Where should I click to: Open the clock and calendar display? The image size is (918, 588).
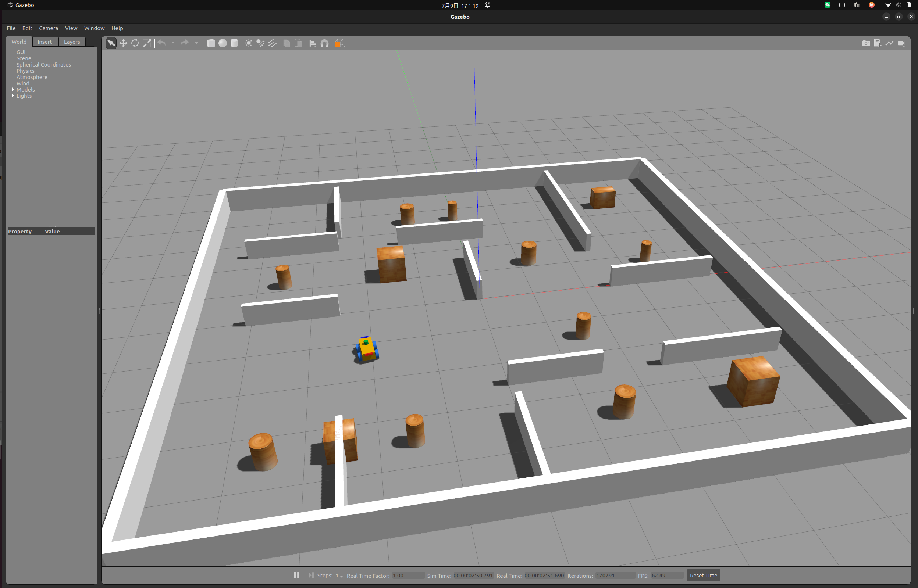[460, 6]
